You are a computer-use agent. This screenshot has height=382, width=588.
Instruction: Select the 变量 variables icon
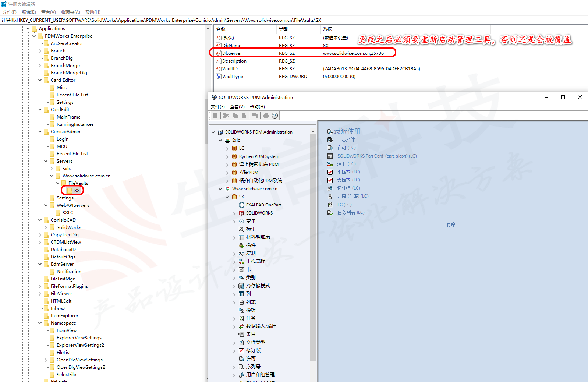point(241,221)
